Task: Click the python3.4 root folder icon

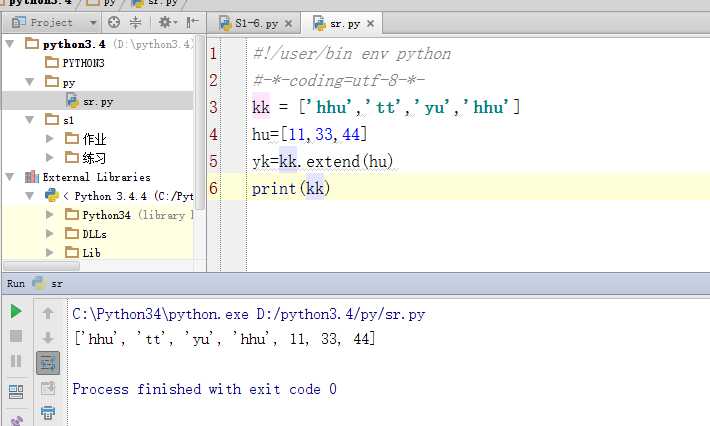Action: click(x=32, y=43)
